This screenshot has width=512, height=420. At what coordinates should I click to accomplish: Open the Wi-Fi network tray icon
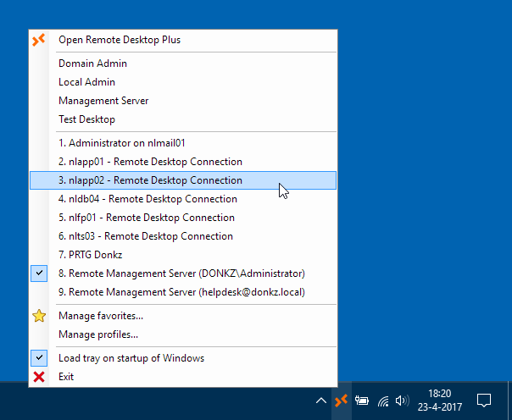point(383,401)
